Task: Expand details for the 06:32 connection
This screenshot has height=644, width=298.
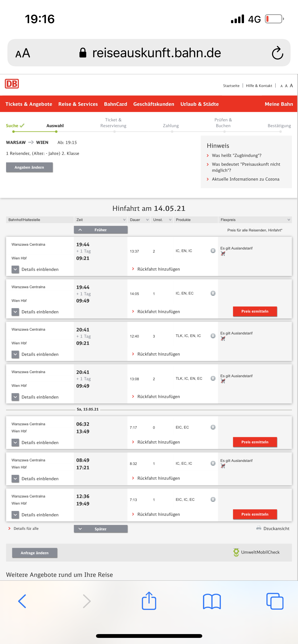Action: coord(16,443)
